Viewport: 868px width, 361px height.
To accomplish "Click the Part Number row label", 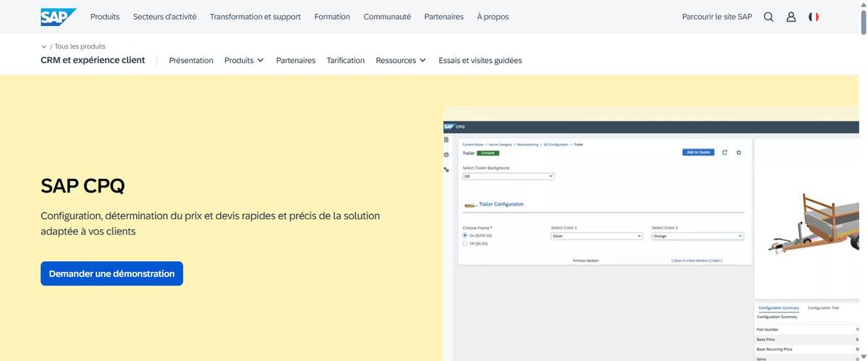I will pyautogui.click(x=767, y=330).
